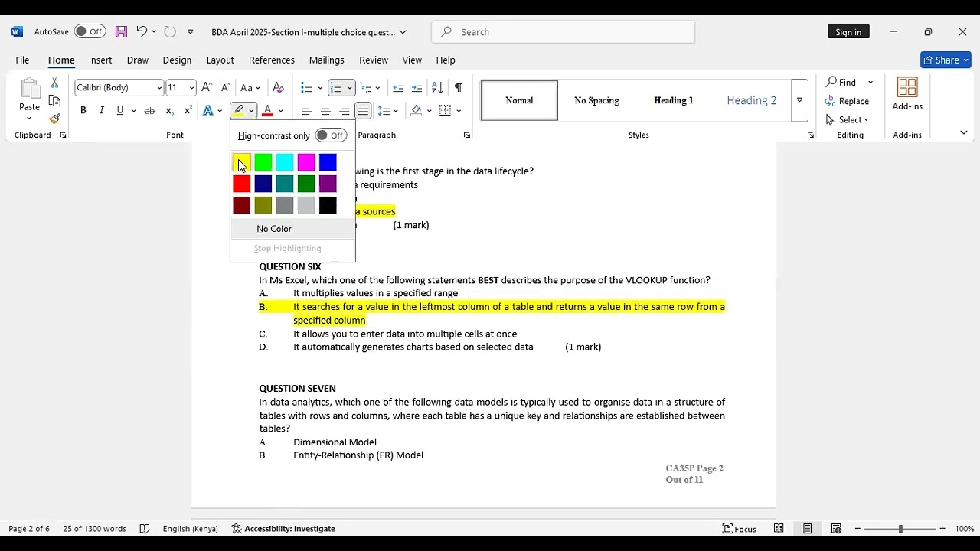Decrease paragraph indent
The width and height of the screenshot is (980, 551).
[x=397, y=87]
